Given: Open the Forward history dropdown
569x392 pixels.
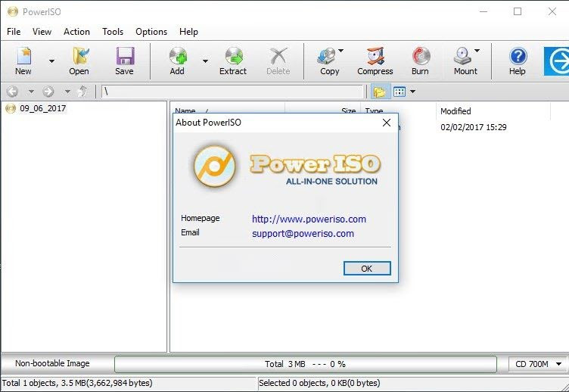Looking at the screenshot, I should point(67,92).
